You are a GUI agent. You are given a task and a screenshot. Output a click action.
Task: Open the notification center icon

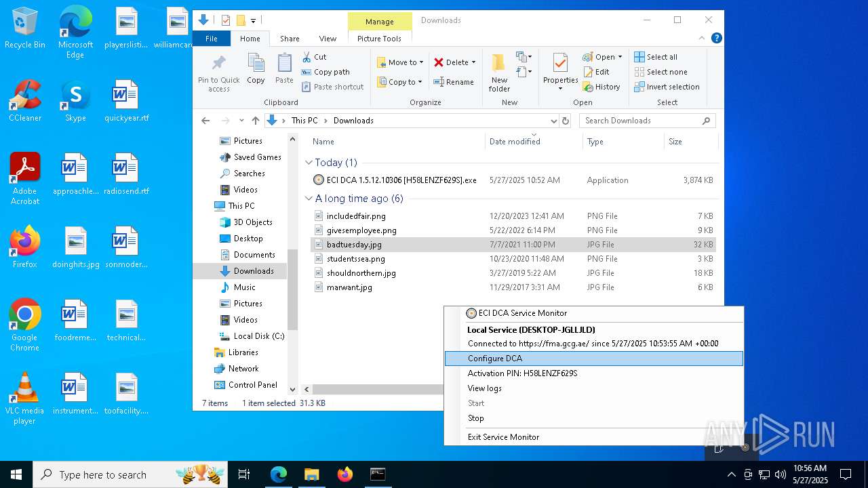[x=846, y=474]
